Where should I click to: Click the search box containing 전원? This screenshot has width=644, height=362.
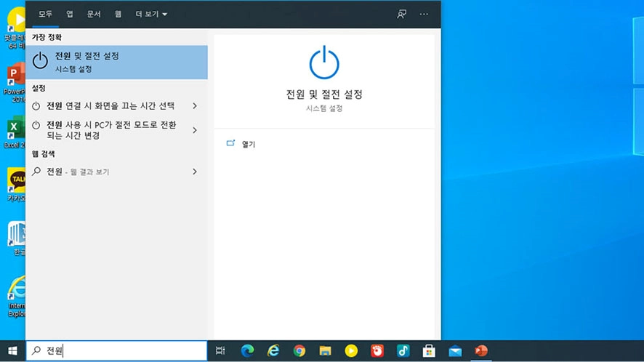point(116,351)
